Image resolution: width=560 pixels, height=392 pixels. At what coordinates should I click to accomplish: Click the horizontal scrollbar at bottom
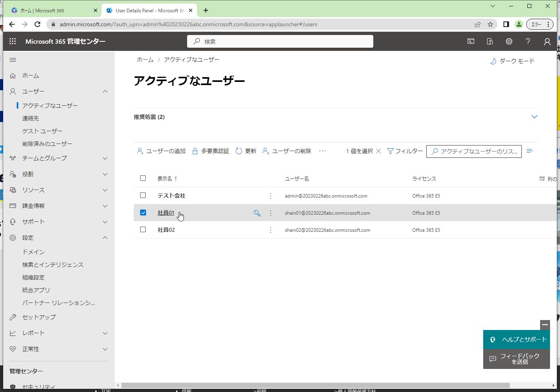[316, 386]
